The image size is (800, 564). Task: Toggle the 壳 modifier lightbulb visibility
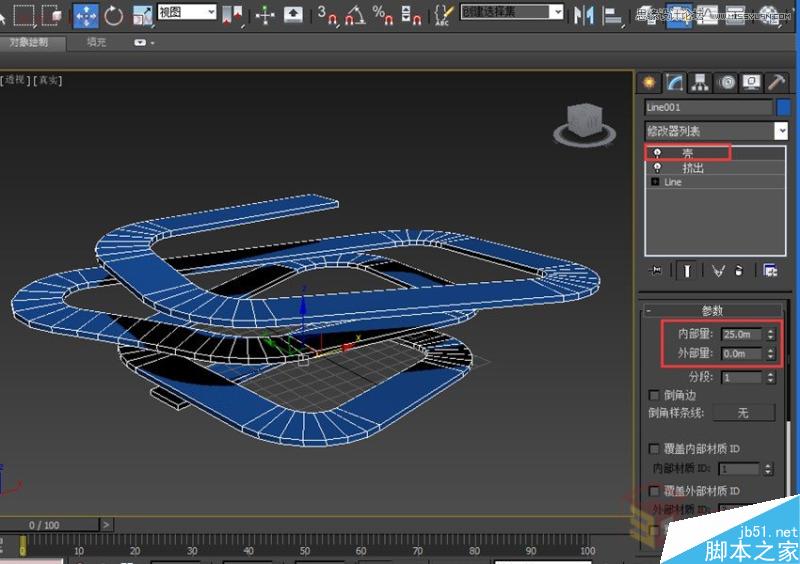[657, 153]
